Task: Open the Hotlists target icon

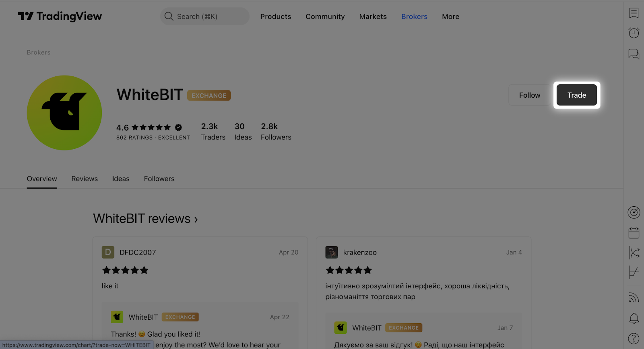Action: tap(634, 212)
